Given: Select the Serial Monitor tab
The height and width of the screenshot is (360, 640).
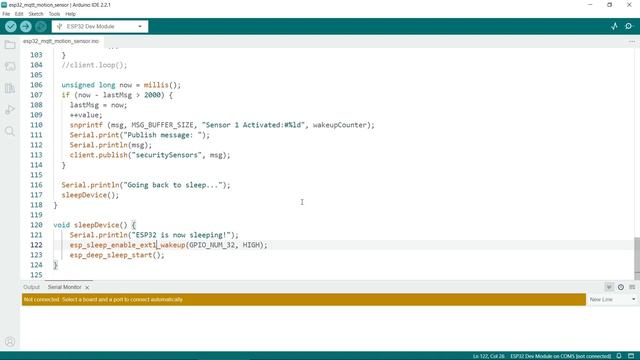Looking at the screenshot, I should pos(64,287).
